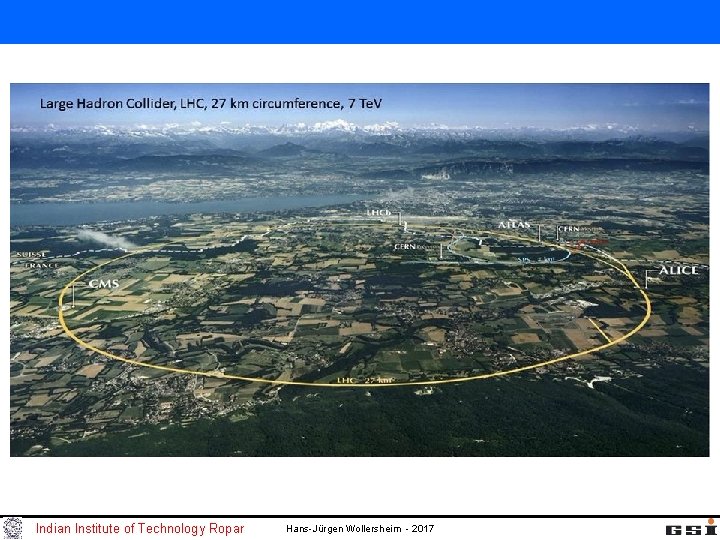The height and width of the screenshot is (540, 720).
Task: Click the IIT Ropar emblem logo
Action: click(x=12, y=528)
